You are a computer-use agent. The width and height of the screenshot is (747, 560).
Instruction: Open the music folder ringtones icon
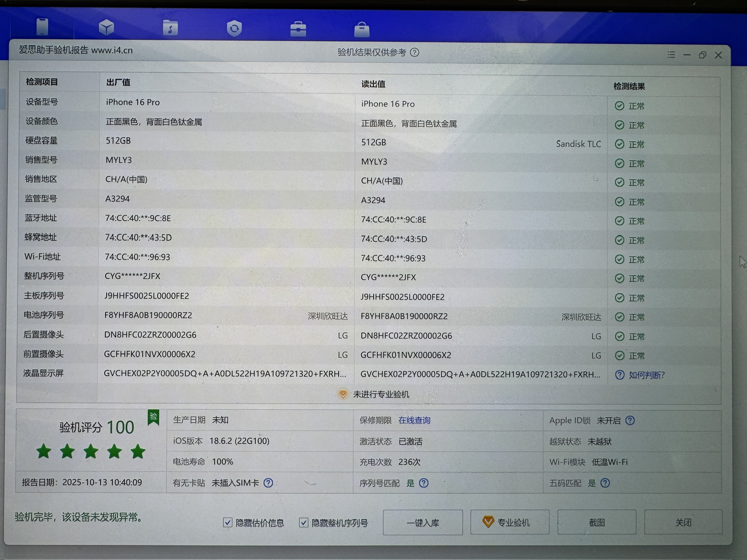(x=170, y=28)
